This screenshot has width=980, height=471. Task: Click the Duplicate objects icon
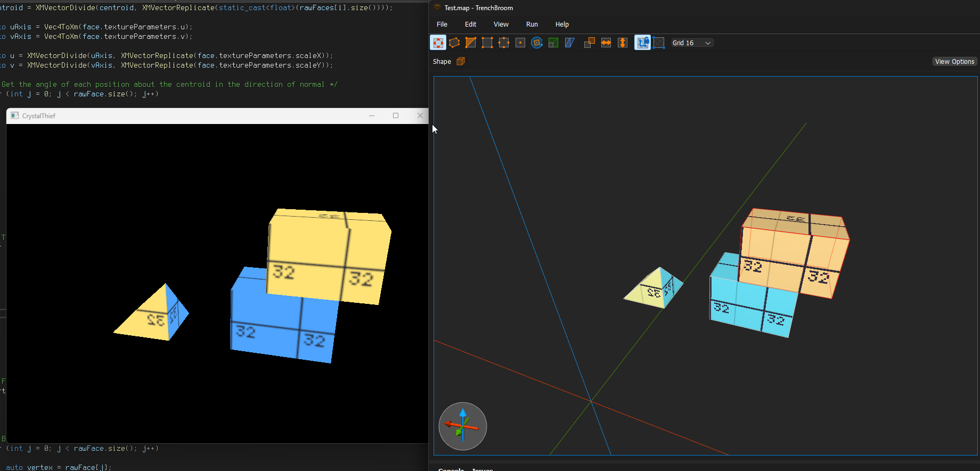[590, 43]
